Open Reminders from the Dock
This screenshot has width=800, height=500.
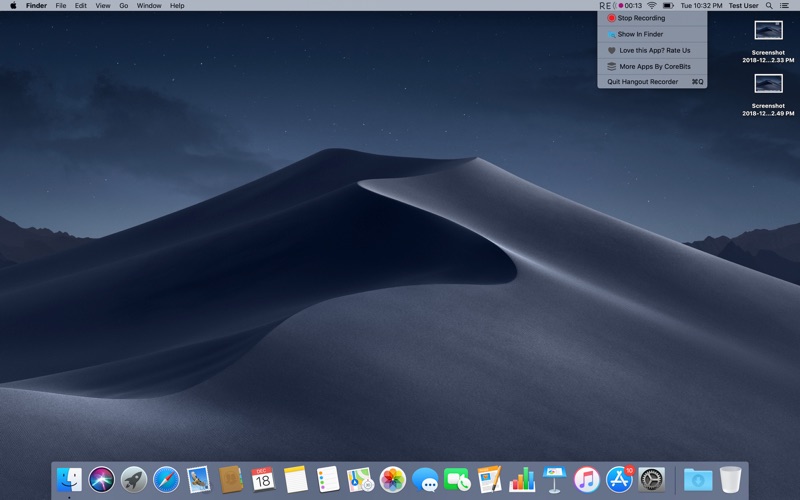point(328,480)
